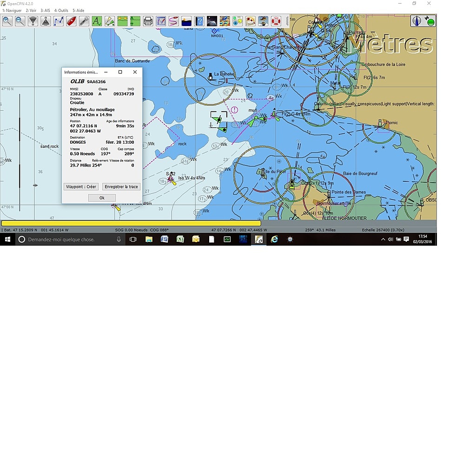Click the toolbar grabber handle

287,21
